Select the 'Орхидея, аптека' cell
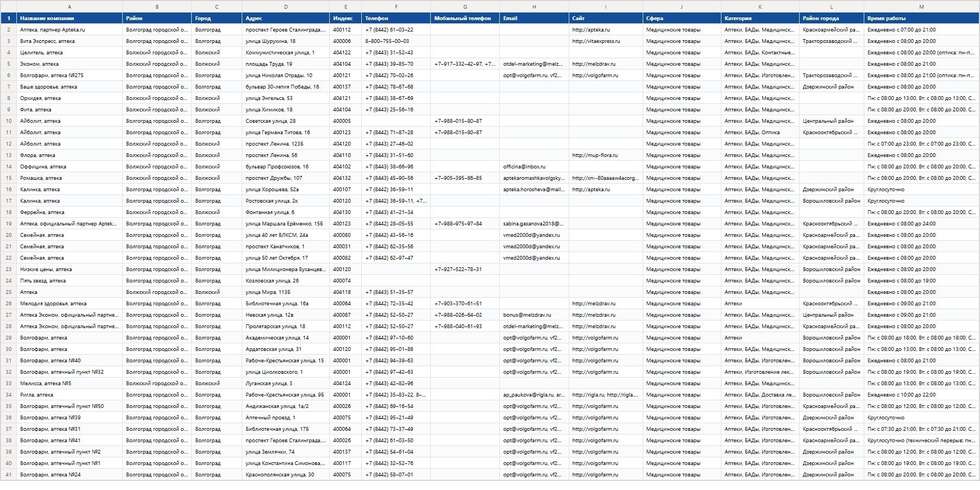 pyautogui.click(x=70, y=98)
